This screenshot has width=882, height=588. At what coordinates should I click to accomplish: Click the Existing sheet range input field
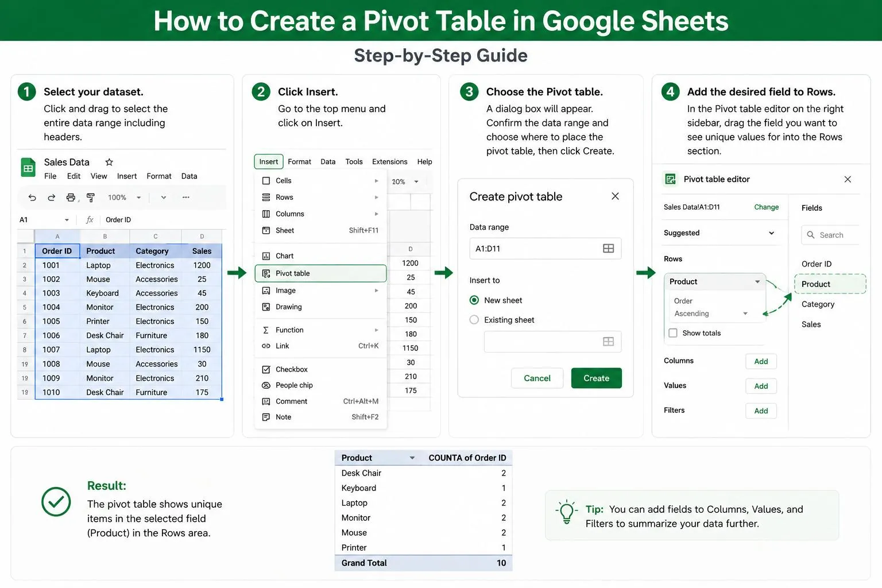click(552, 342)
